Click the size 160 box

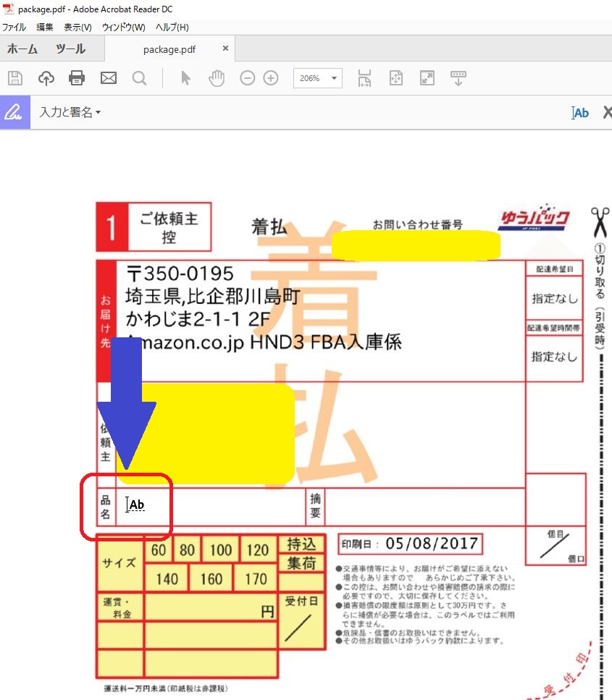tap(211, 579)
